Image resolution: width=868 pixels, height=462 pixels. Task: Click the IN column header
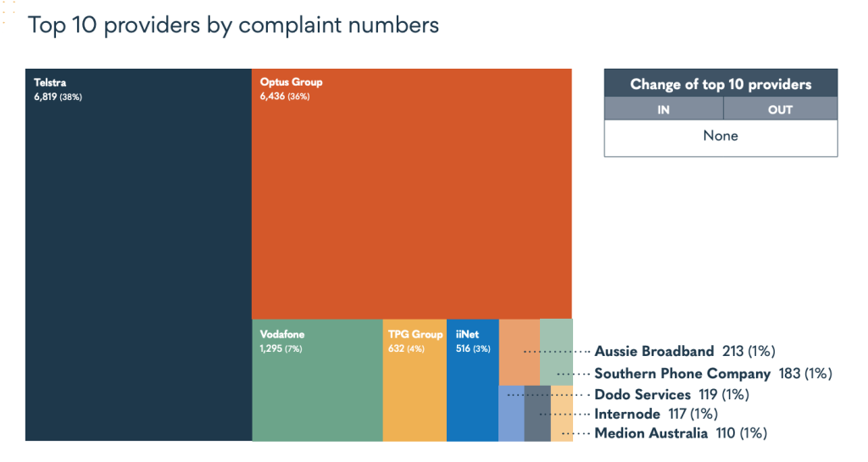[663, 109]
